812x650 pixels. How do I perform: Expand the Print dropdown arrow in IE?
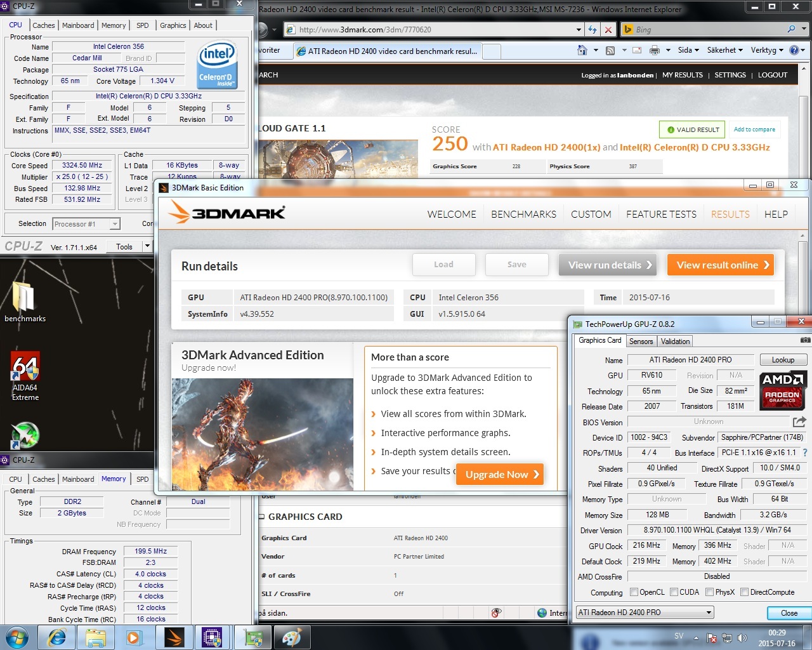(x=667, y=50)
